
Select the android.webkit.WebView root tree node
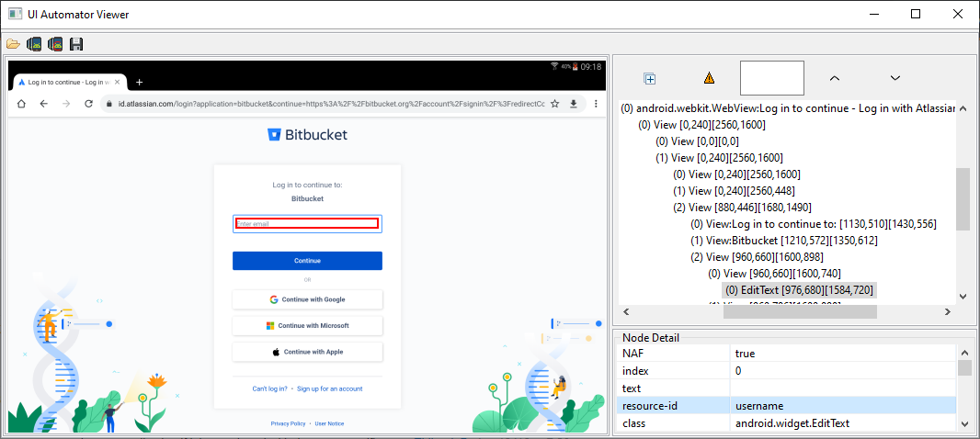pyautogui.click(x=789, y=108)
